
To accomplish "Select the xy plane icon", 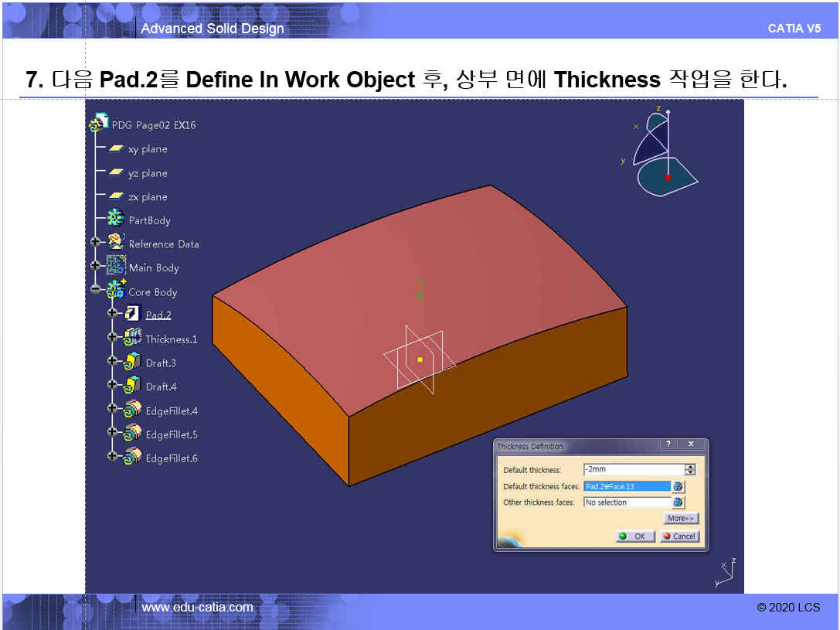I will click(x=116, y=149).
